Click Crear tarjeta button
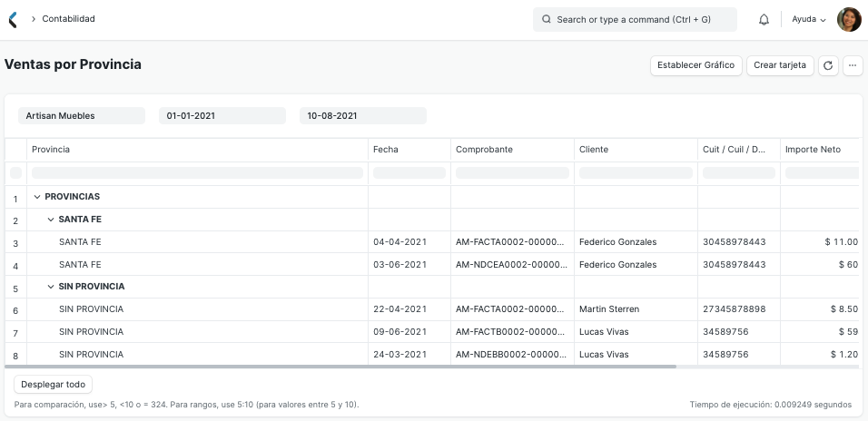The height and width of the screenshot is (421, 868). 780,65
